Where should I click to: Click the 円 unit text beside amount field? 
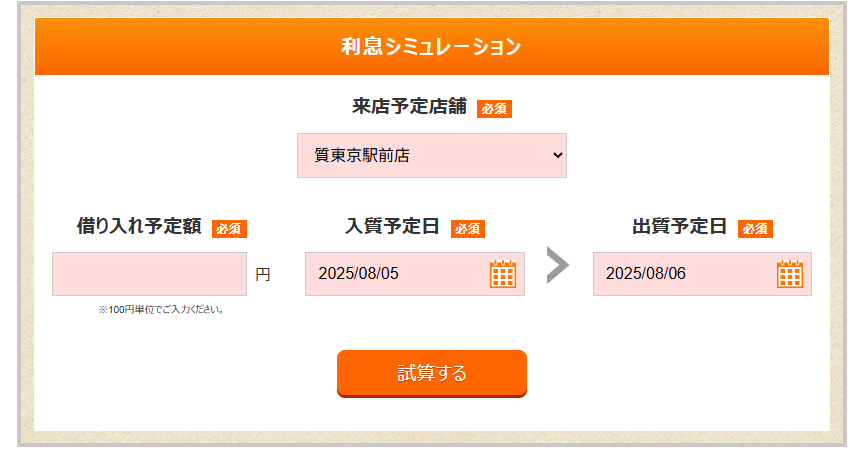tap(263, 274)
